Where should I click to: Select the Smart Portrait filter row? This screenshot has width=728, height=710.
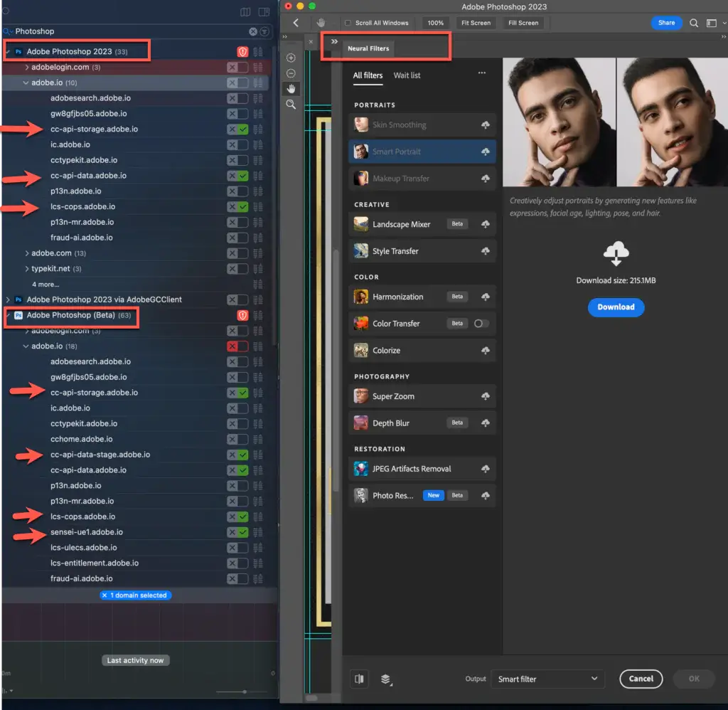tap(422, 152)
